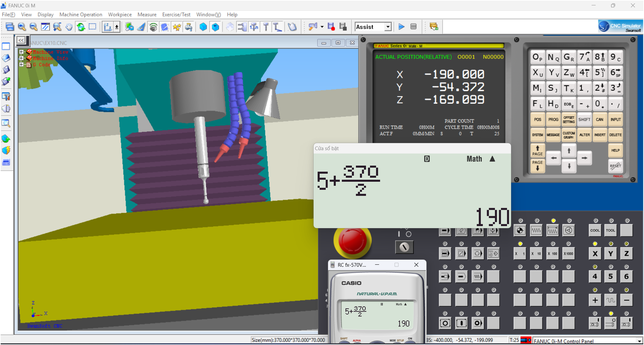Screen dimensions: 644x345
Task: Select the X1000 increment key
Action: pos(568,254)
